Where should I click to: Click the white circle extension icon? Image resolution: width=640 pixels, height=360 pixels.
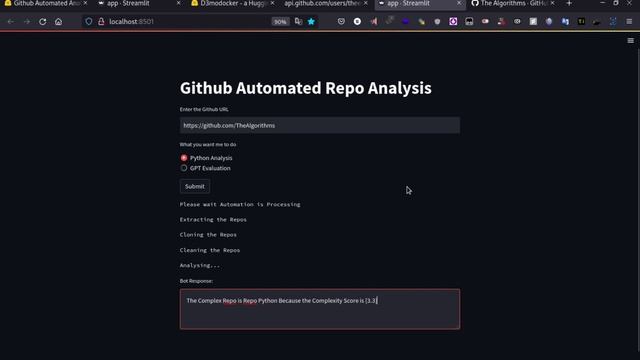coord(357,21)
